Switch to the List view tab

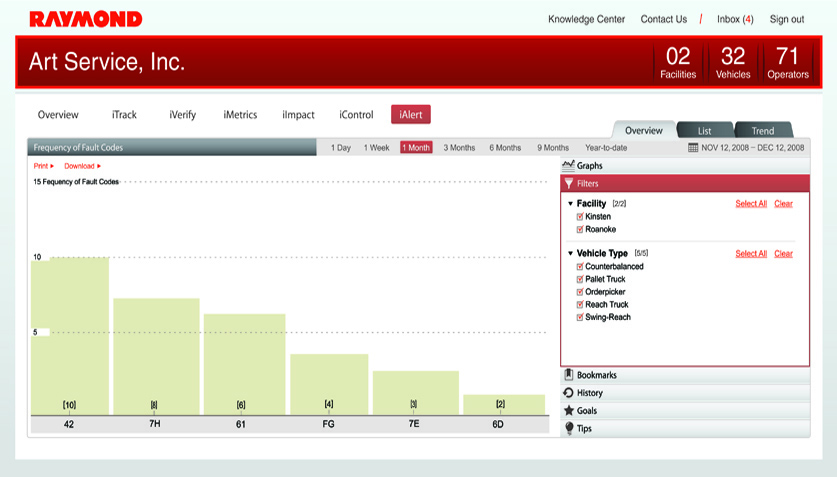705,130
